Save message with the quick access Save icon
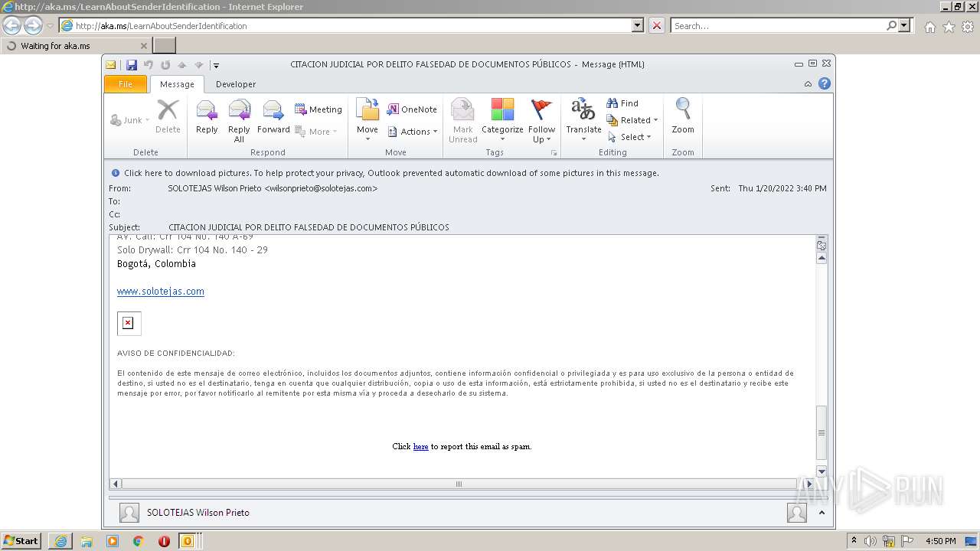980x551 pixels. click(x=132, y=65)
